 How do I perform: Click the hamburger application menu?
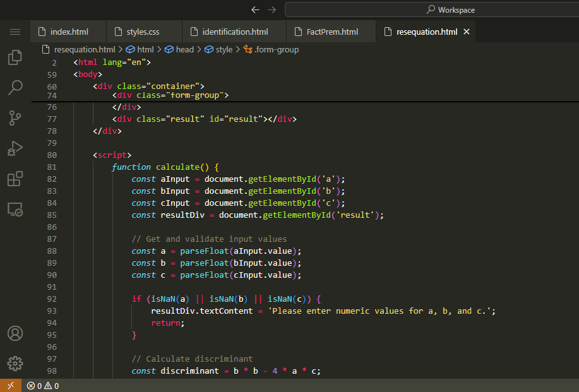tap(15, 32)
